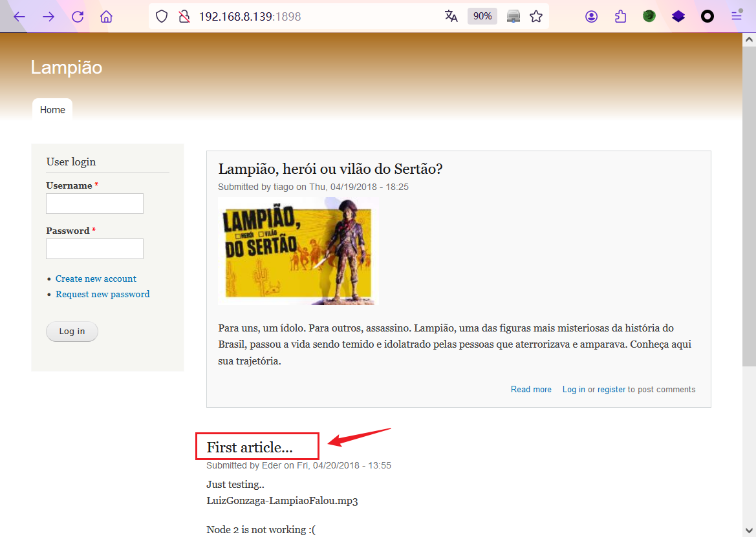Follow the Request new password link

tap(102, 294)
